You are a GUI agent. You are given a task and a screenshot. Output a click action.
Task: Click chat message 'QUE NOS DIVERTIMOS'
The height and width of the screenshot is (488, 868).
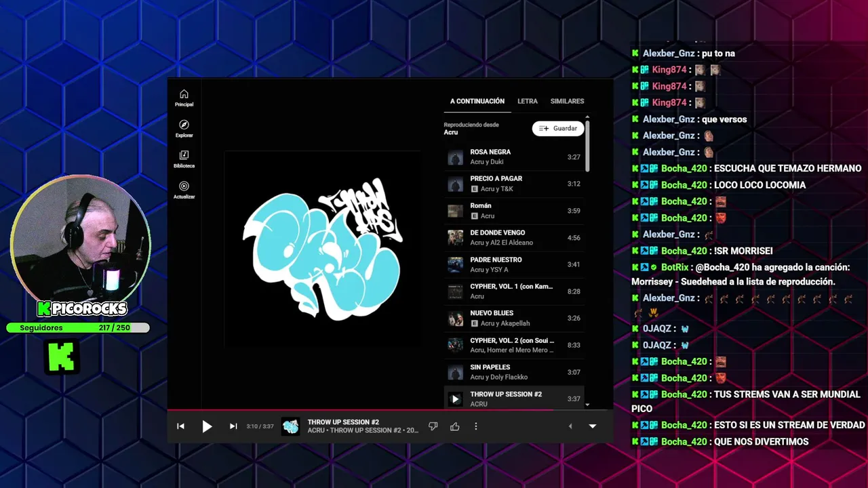762,442
